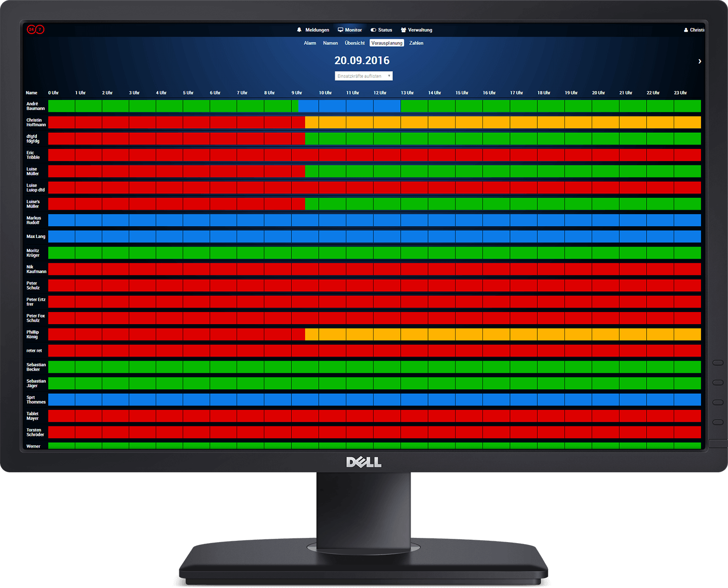The width and height of the screenshot is (728, 588).
Task: Switch to the Namen tab
Action: [330, 43]
